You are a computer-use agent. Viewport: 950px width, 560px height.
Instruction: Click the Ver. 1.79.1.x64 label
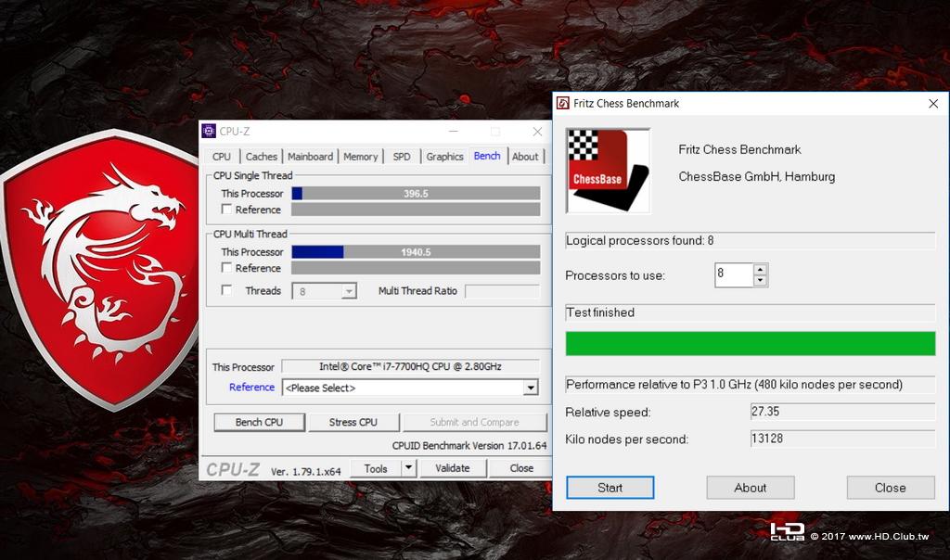(306, 471)
